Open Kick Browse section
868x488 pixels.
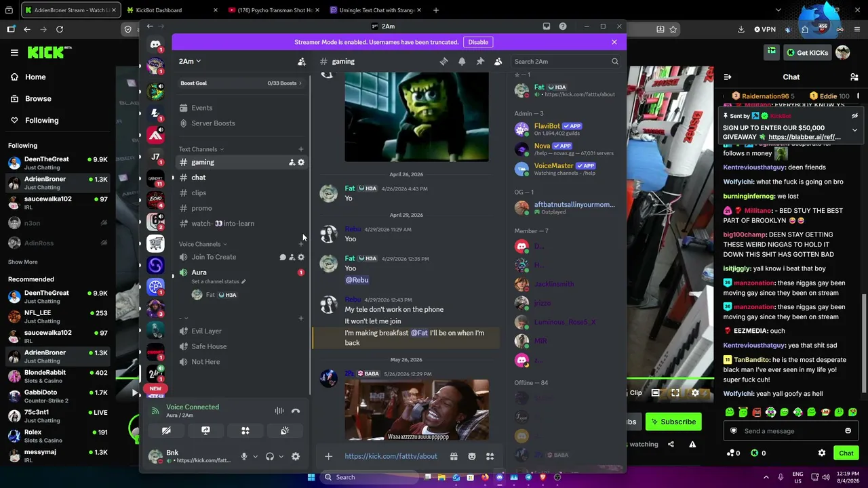pyautogui.click(x=31, y=99)
